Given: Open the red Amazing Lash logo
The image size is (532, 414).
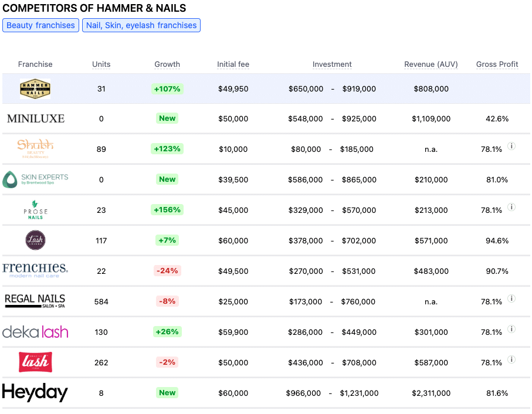Looking at the screenshot, I should coord(35,362).
